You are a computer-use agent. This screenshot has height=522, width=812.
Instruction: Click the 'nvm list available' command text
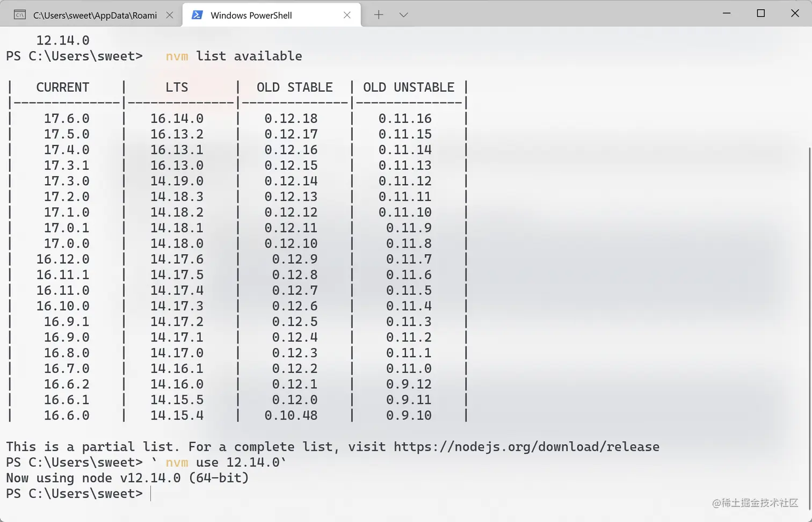pos(234,56)
